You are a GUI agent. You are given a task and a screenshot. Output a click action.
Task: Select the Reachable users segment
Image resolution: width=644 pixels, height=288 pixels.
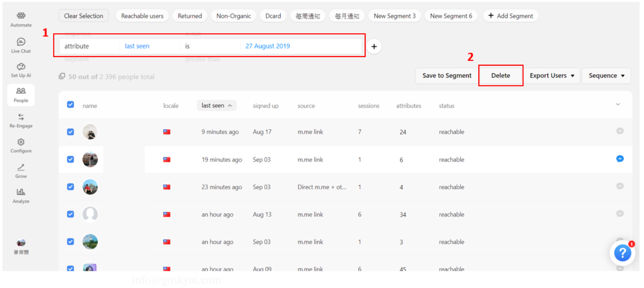point(142,16)
